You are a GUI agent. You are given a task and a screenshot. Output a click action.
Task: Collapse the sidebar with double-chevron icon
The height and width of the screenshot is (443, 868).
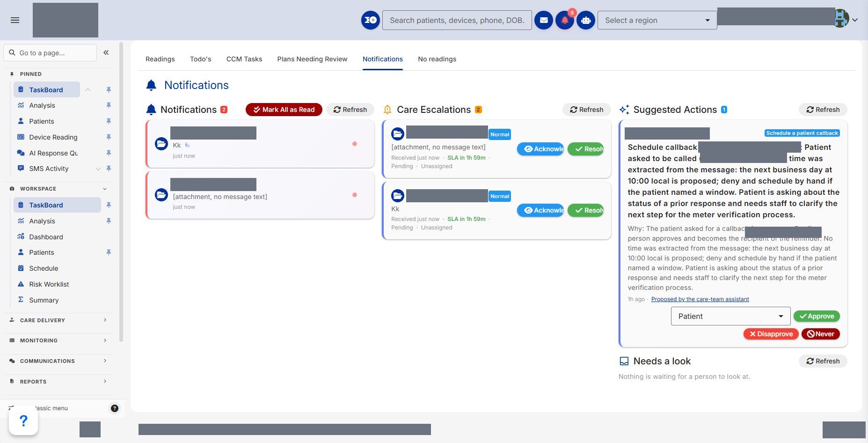click(x=106, y=52)
